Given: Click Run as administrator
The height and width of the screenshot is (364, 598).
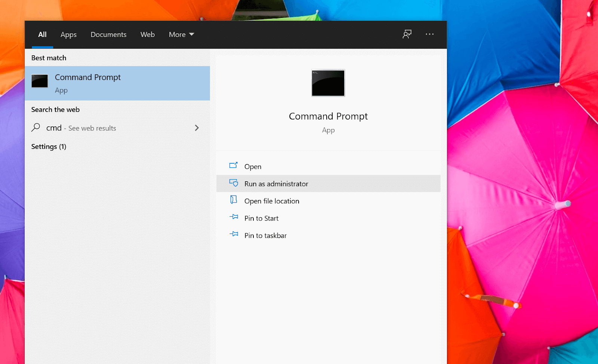Looking at the screenshot, I should [x=276, y=183].
